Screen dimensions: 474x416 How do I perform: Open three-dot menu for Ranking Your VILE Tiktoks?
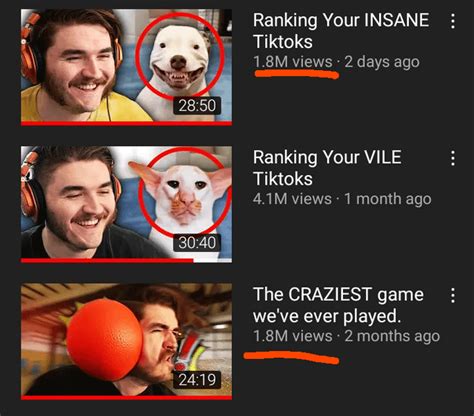[x=452, y=158]
